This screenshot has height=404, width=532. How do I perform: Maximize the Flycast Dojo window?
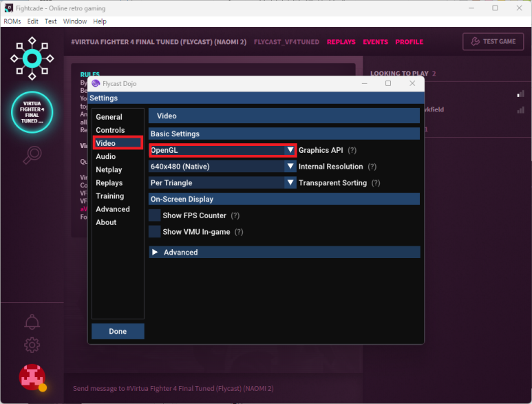388,83
